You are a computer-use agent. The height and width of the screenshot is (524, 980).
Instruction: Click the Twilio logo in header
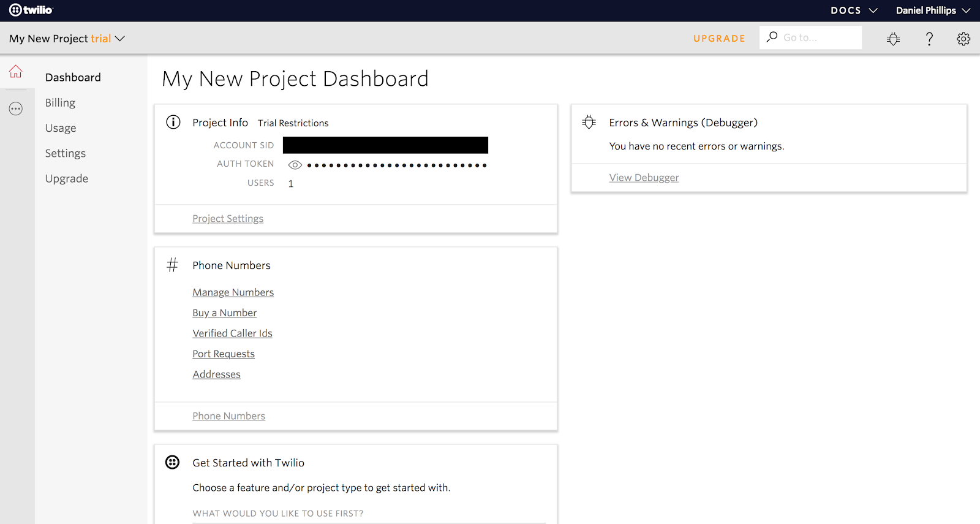(31, 10)
